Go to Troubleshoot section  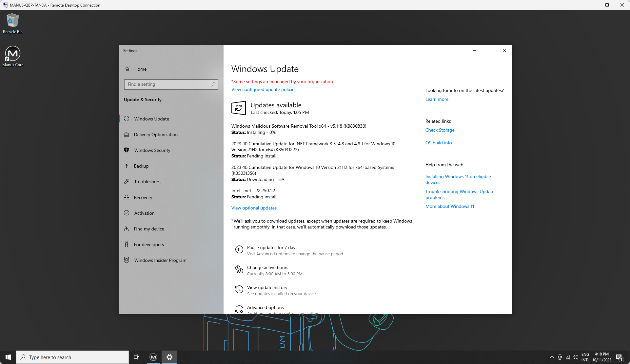[147, 182]
